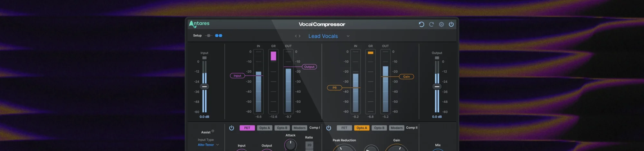Open the Assist help icon

213,131
